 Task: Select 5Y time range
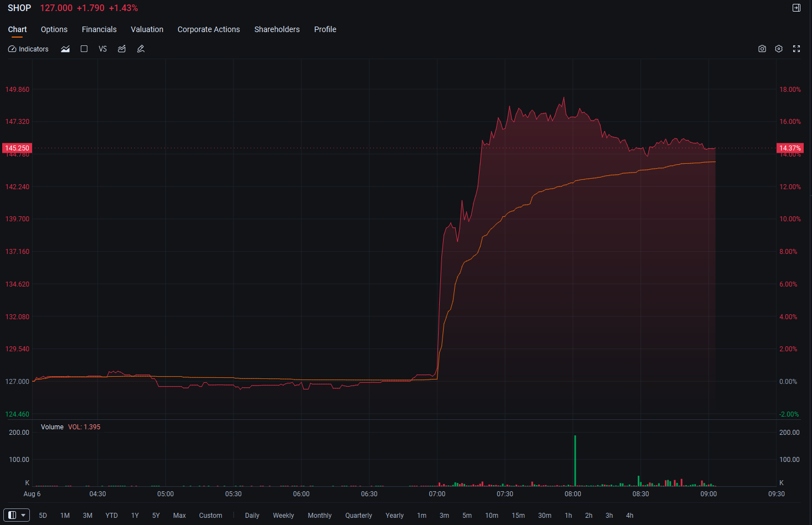(156, 516)
